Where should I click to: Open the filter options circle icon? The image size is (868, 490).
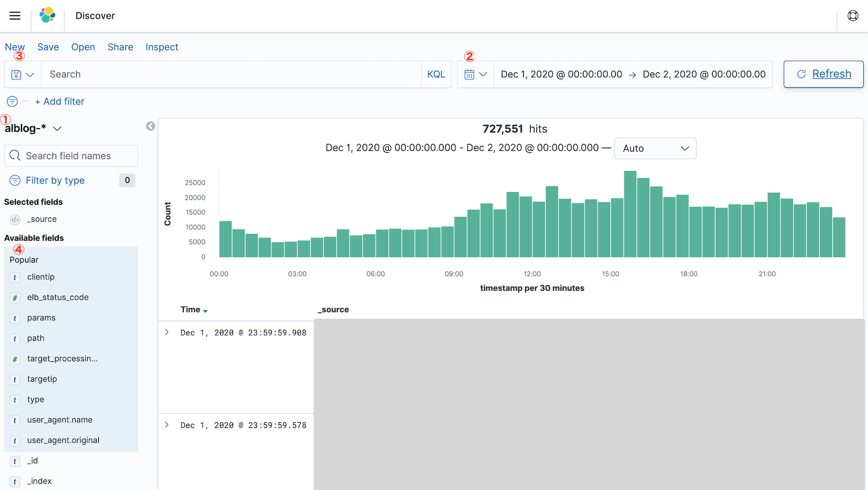(12, 101)
